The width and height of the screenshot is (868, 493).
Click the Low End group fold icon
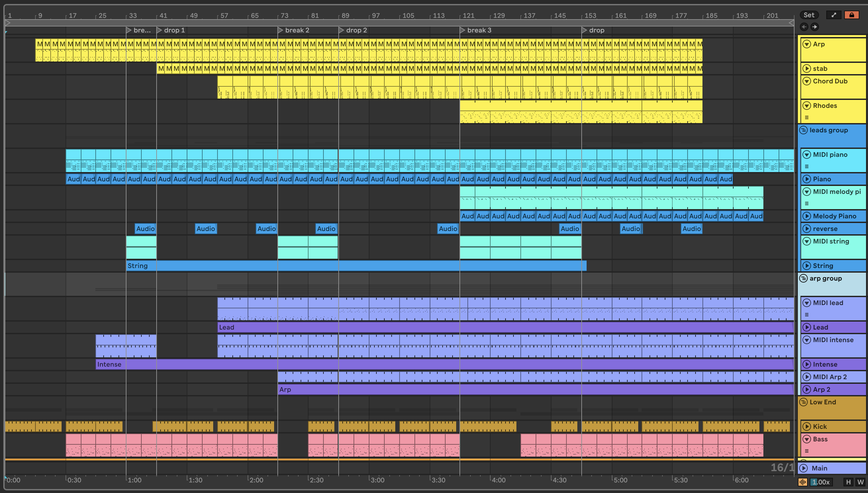click(x=803, y=402)
